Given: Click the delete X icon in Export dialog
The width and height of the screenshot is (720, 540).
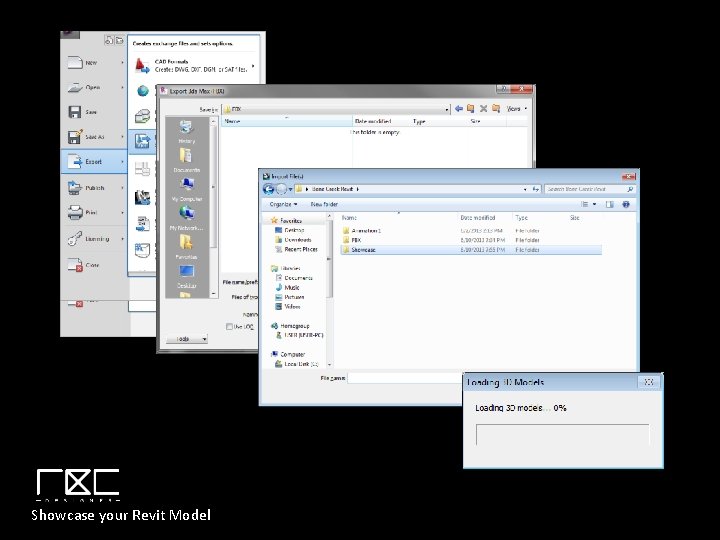Looking at the screenshot, I should tap(483, 109).
